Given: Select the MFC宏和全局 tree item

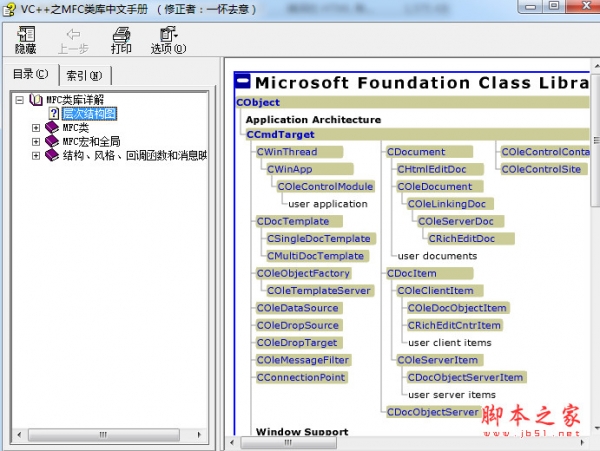Looking at the screenshot, I should pyautogui.click(x=91, y=142).
